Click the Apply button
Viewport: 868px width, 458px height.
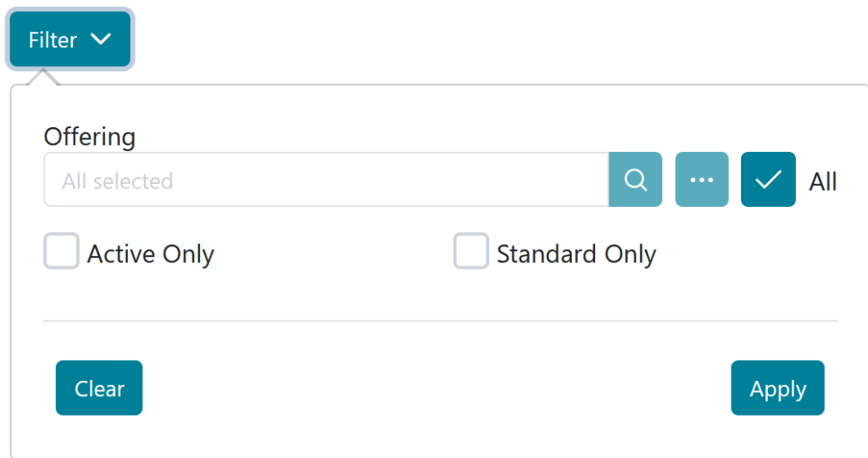pos(777,388)
